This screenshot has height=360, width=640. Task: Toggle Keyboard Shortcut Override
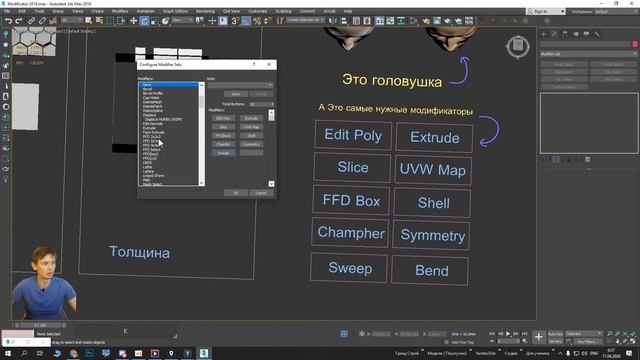pos(223,21)
